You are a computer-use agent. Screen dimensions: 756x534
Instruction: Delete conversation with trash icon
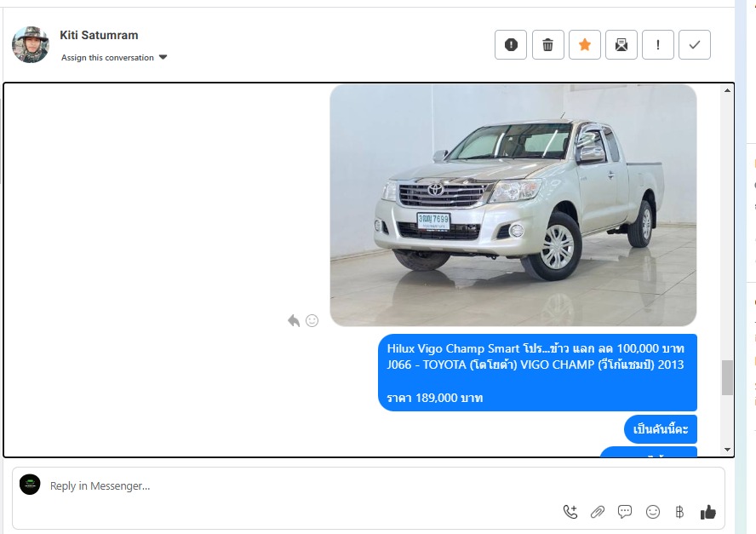coord(547,45)
